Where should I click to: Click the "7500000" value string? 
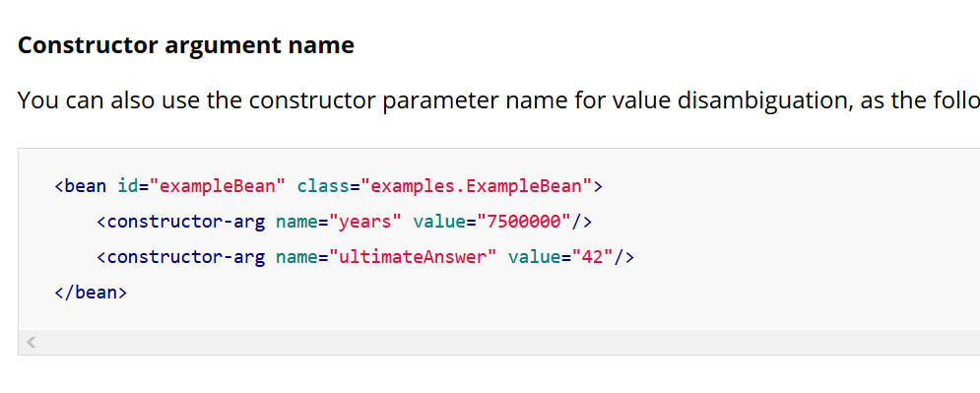[x=524, y=222]
